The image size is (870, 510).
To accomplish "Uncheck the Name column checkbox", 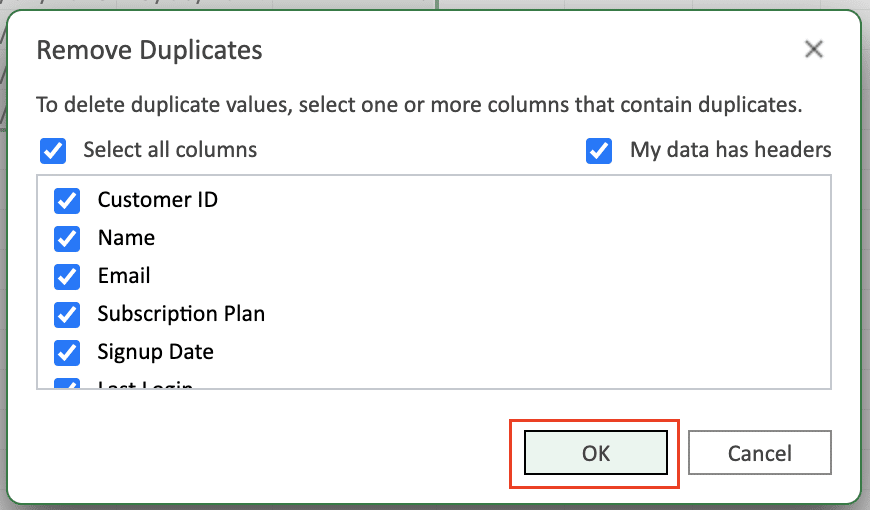I will tap(67, 239).
